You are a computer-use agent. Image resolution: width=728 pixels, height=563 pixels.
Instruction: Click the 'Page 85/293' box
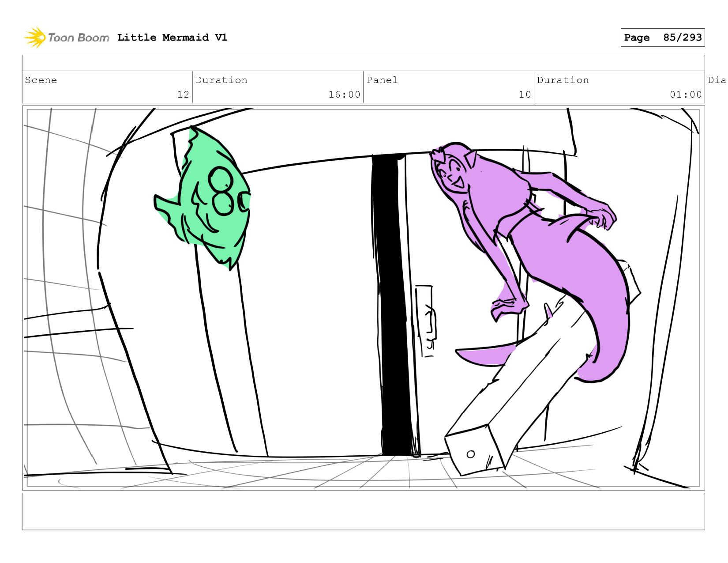(x=662, y=38)
